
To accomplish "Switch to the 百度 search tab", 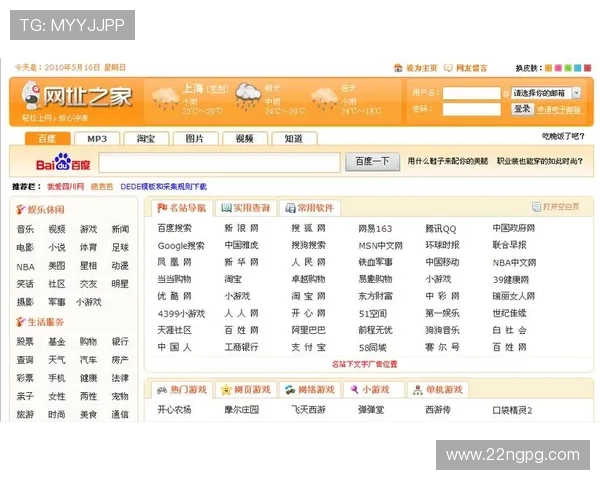I will [47, 139].
